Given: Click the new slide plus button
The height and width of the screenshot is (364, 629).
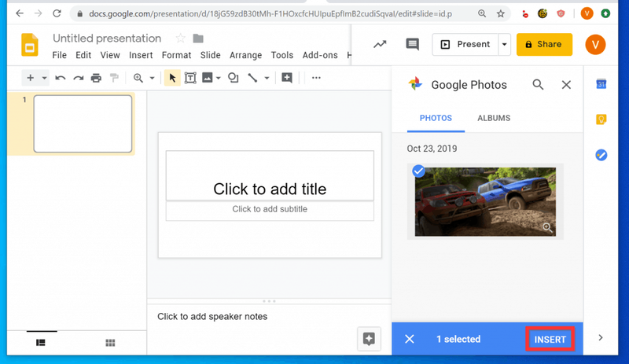Looking at the screenshot, I should pyautogui.click(x=30, y=78).
